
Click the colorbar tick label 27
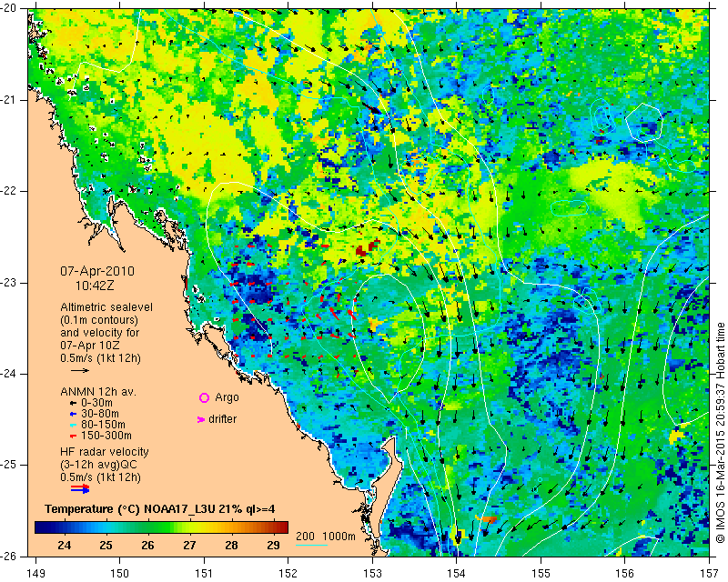[x=189, y=546]
